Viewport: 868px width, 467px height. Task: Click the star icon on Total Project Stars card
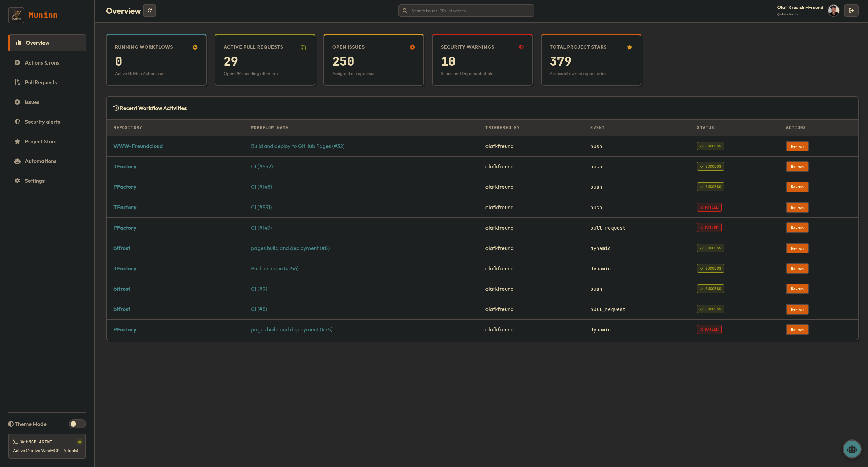coord(630,47)
